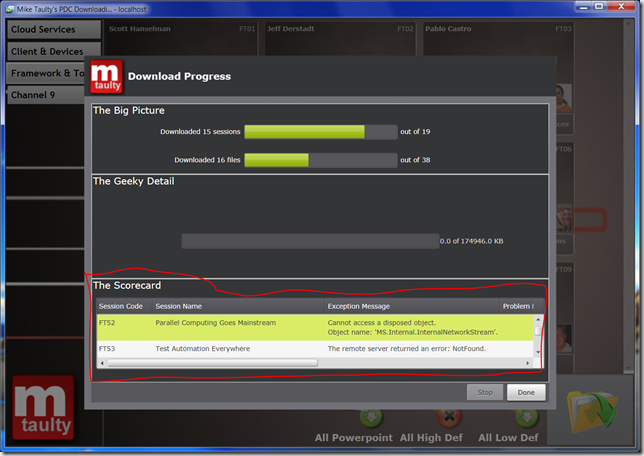Image resolution: width=644 pixels, height=456 pixels.
Task: Click scorecard vertical scrollbar down arrow
Action: click(x=538, y=352)
